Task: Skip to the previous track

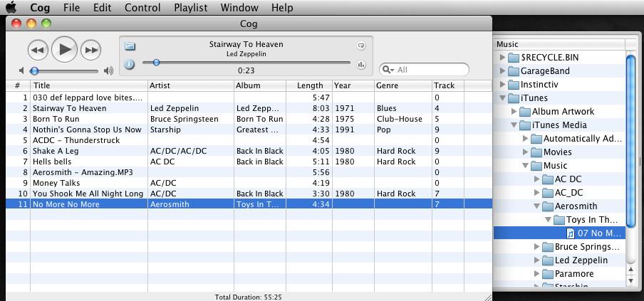Action: 37,50
